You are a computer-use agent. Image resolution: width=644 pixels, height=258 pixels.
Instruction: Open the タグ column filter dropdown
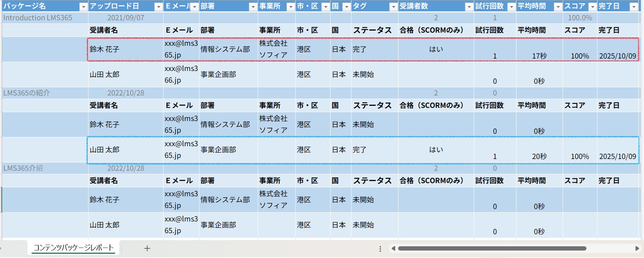click(393, 7)
